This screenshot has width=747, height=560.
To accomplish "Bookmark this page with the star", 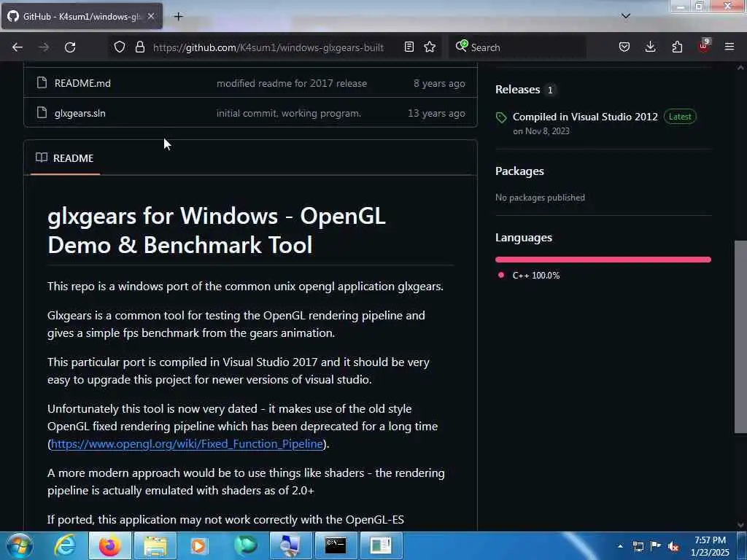I will 430,47.
